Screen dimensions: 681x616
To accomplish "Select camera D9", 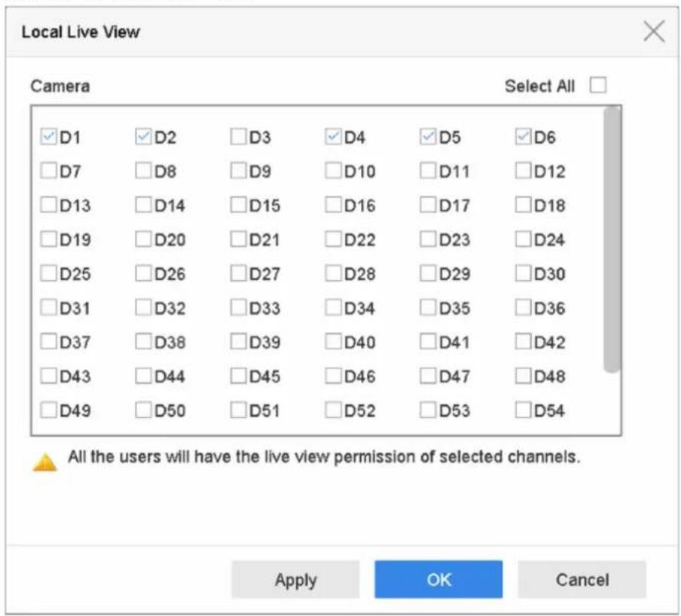I will pyautogui.click(x=239, y=171).
